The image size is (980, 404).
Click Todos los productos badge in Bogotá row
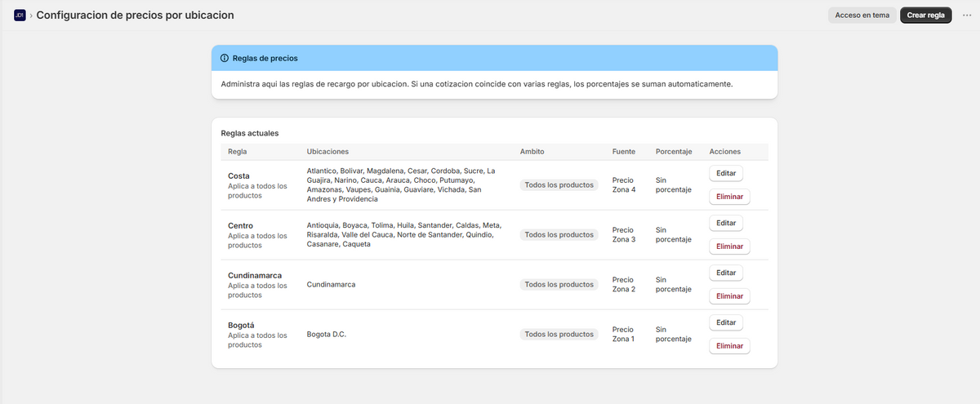(559, 335)
